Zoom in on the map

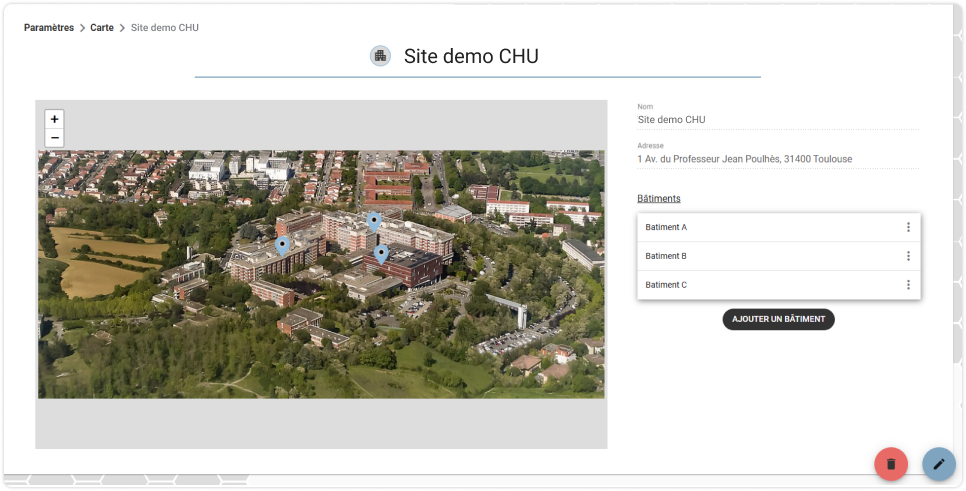click(x=55, y=119)
